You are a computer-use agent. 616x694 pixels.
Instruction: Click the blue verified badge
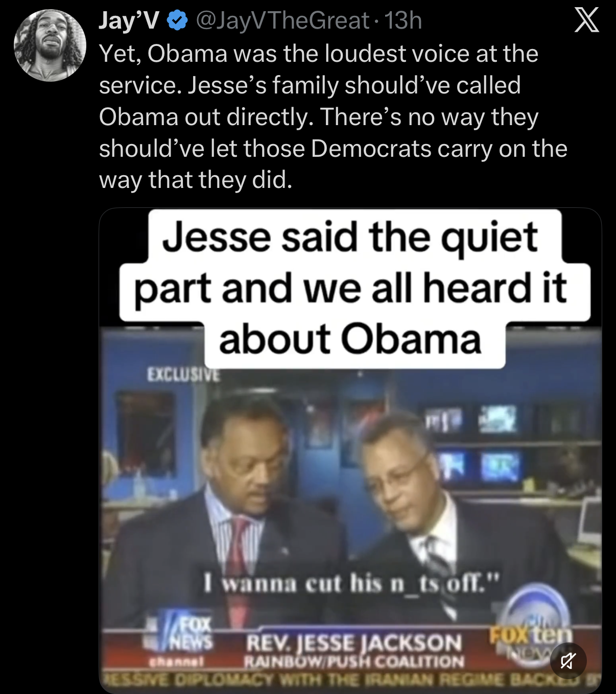[177, 21]
